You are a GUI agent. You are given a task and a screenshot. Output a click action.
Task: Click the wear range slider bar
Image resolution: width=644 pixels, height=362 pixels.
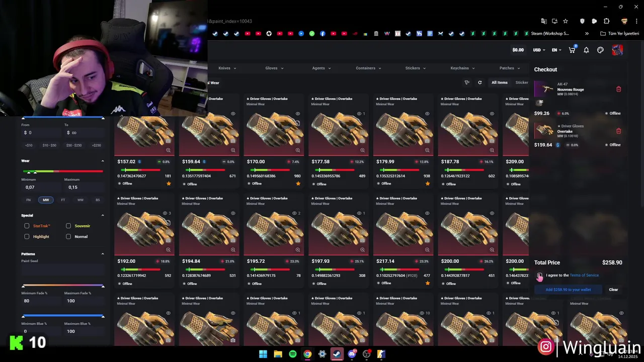pos(62,171)
